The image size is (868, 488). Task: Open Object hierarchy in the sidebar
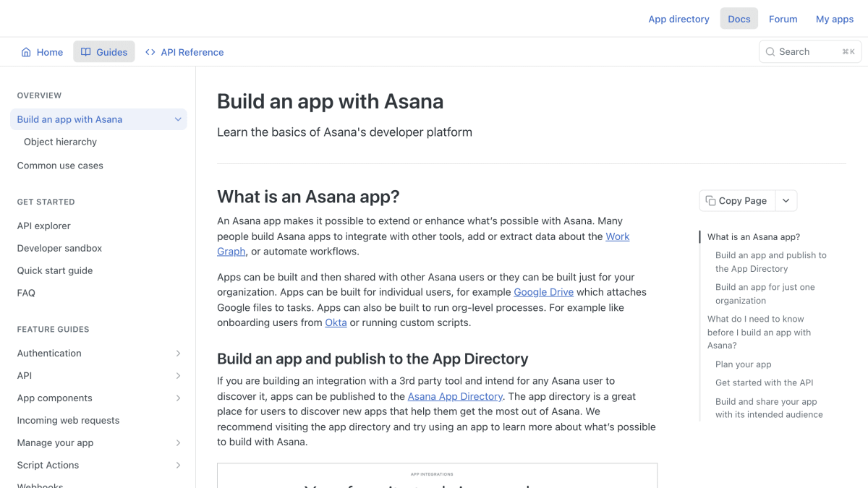tap(60, 142)
